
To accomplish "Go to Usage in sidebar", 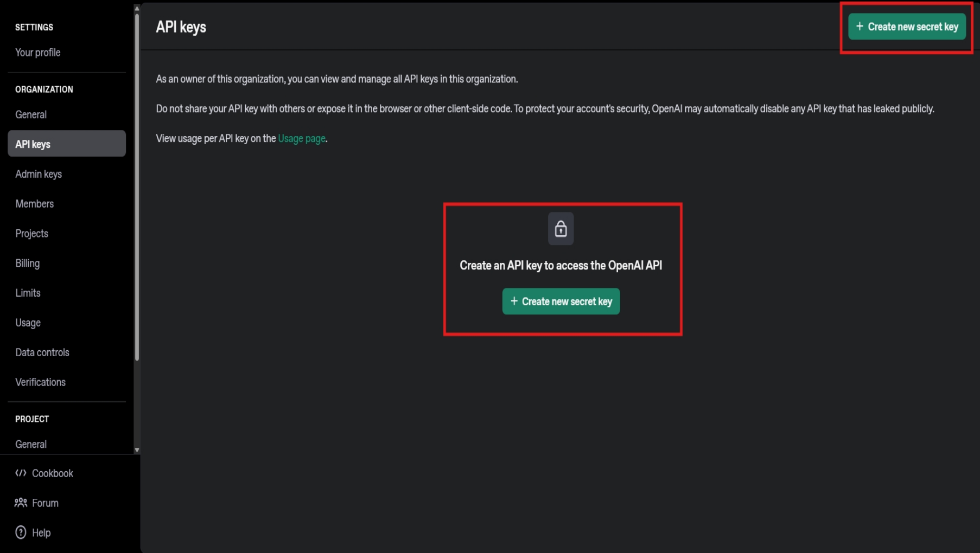I will pos(28,323).
